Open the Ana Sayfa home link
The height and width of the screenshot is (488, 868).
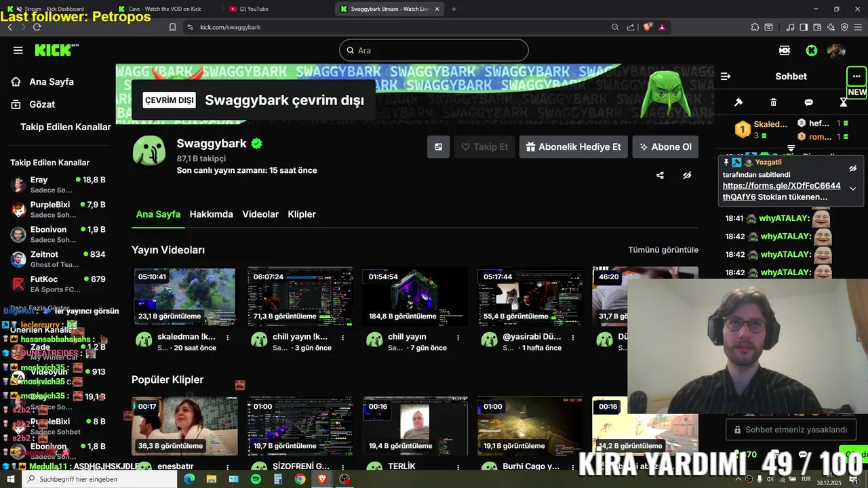click(x=52, y=81)
